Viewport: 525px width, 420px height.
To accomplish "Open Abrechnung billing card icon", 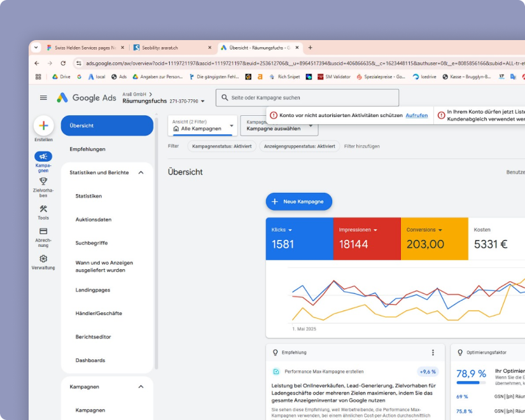I will (x=43, y=231).
